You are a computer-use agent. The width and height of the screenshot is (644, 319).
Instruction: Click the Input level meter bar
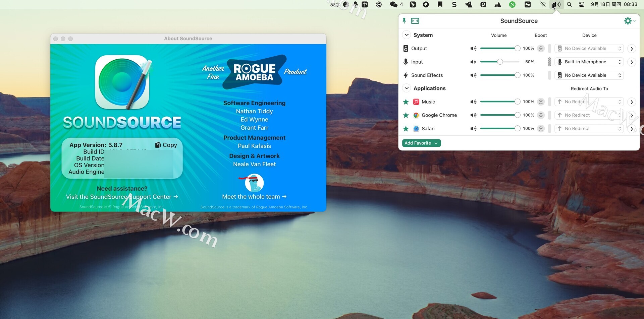coord(549,62)
